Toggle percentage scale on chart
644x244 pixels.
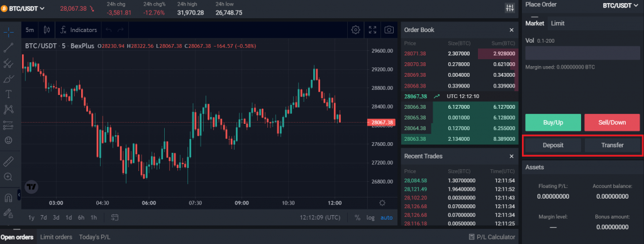click(357, 218)
